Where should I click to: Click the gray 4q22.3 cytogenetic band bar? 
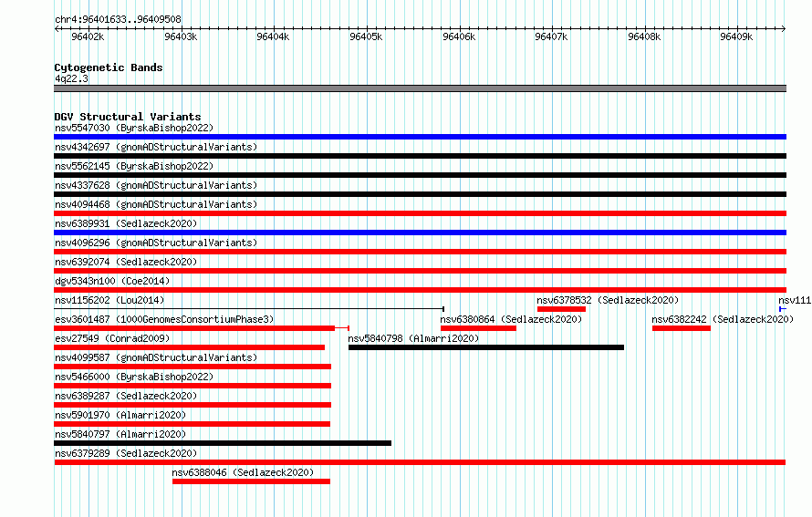[x=420, y=88]
